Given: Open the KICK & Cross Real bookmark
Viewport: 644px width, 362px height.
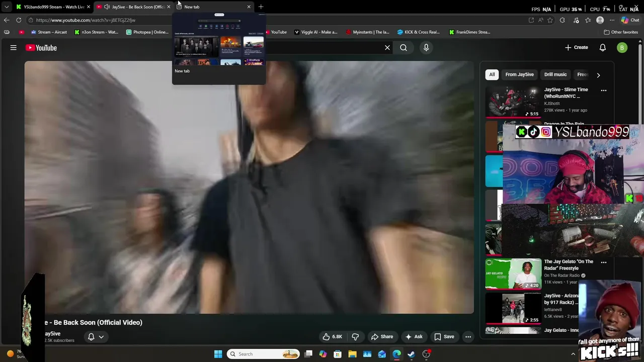Looking at the screenshot, I should pyautogui.click(x=418, y=32).
